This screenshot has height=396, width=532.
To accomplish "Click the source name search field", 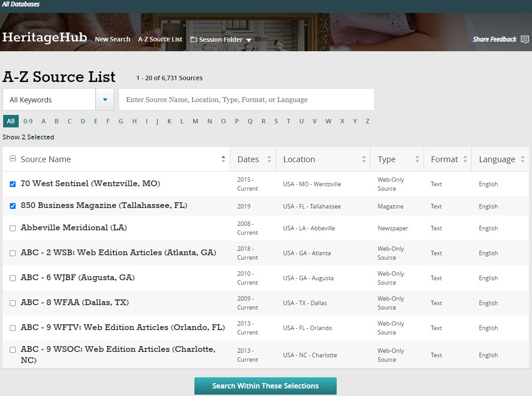I will [246, 100].
